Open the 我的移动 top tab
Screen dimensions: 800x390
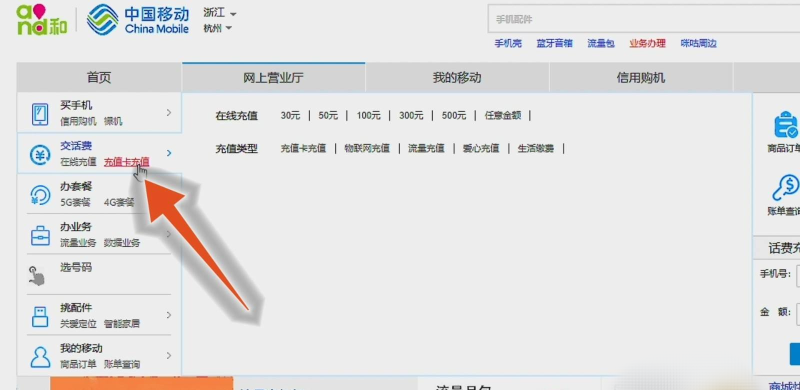click(457, 78)
